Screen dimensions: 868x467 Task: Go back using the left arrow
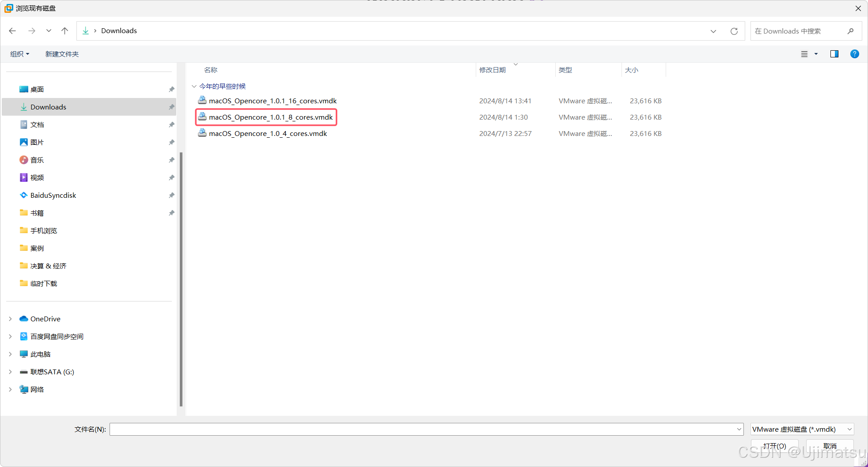pos(12,30)
